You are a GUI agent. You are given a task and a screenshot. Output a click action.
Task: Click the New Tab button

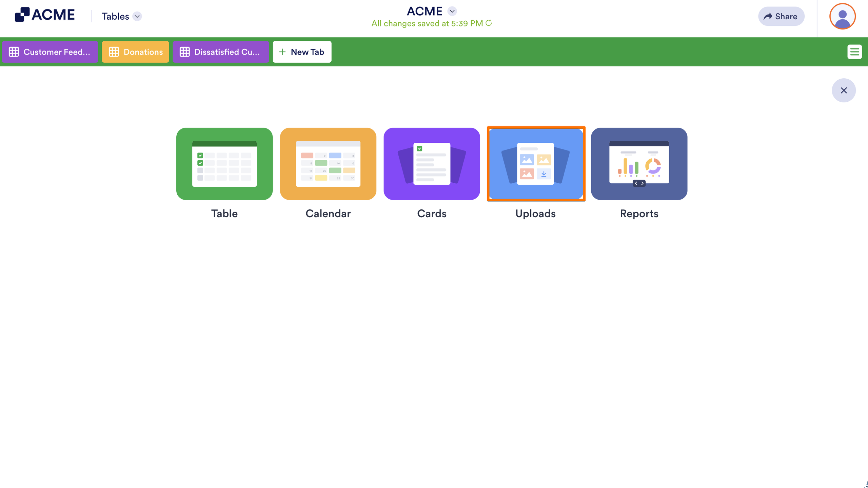[x=302, y=52]
